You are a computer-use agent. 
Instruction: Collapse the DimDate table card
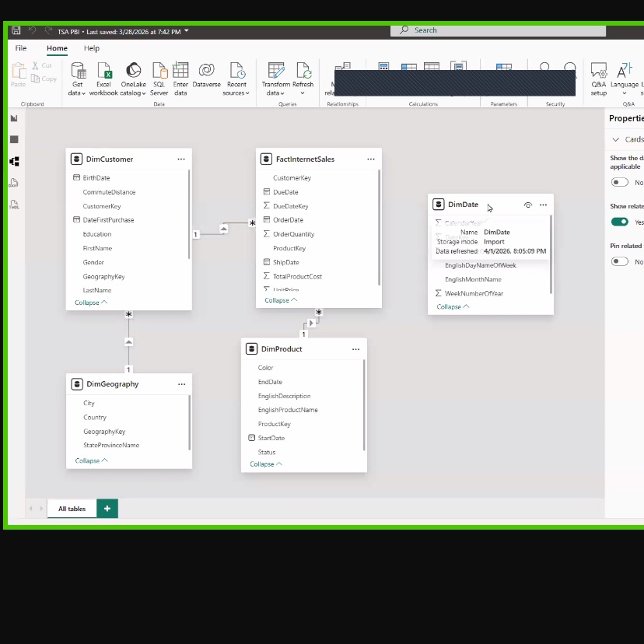453,306
